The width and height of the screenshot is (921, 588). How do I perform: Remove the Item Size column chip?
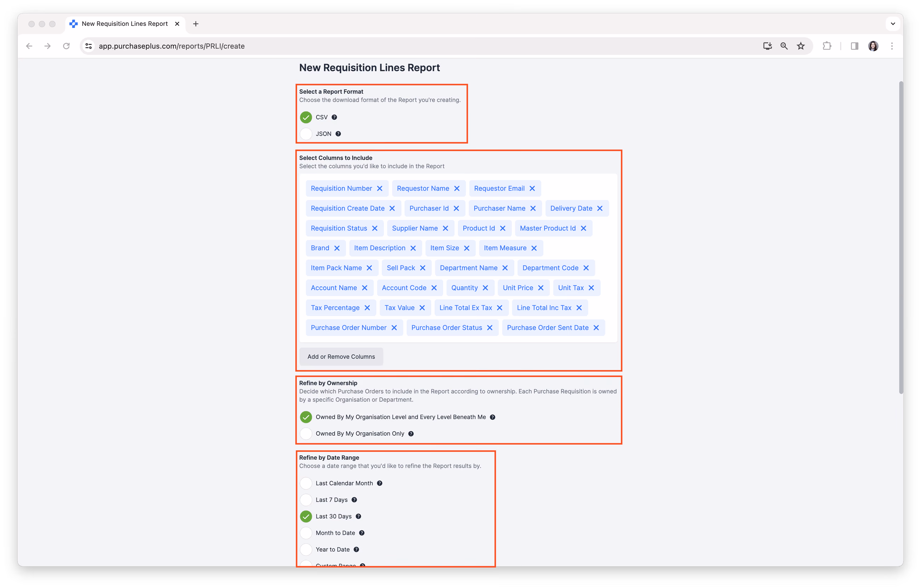coord(467,248)
